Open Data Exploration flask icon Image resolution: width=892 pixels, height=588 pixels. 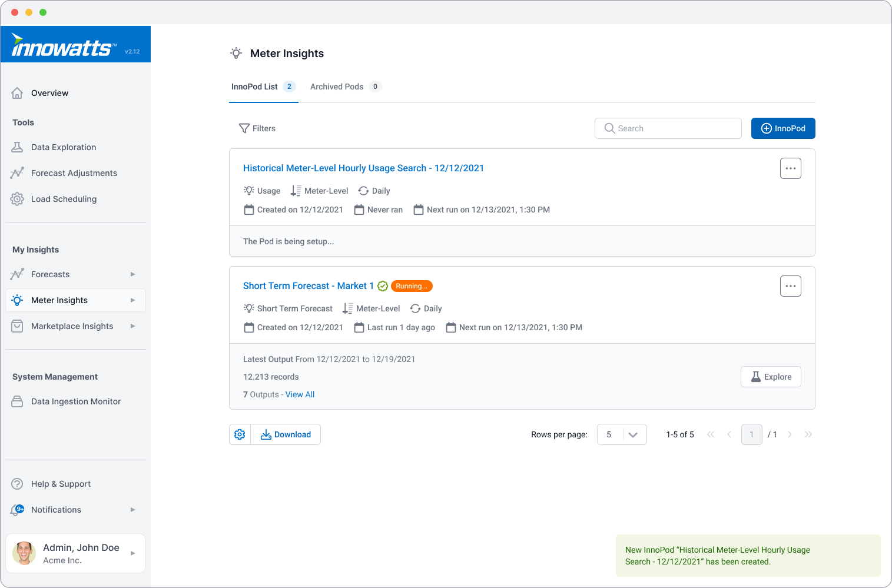click(17, 147)
